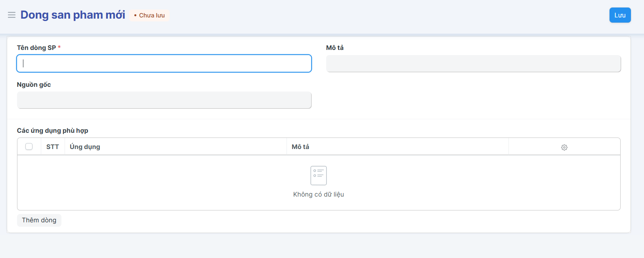Toggle the select-all rows checkbox
Viewport: 644px width, 258px height.
click(29, 147)
